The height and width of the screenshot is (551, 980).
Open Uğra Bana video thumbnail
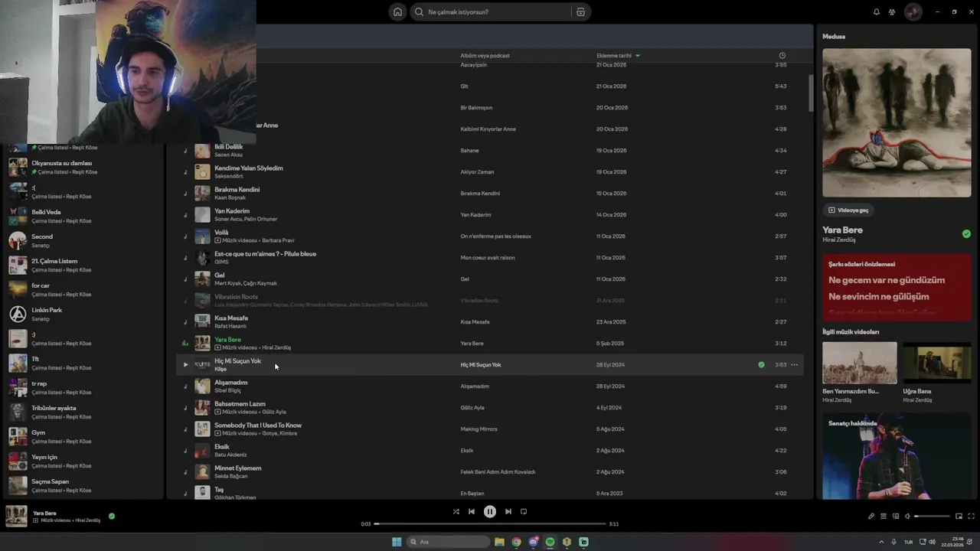[x=937, y=363]
